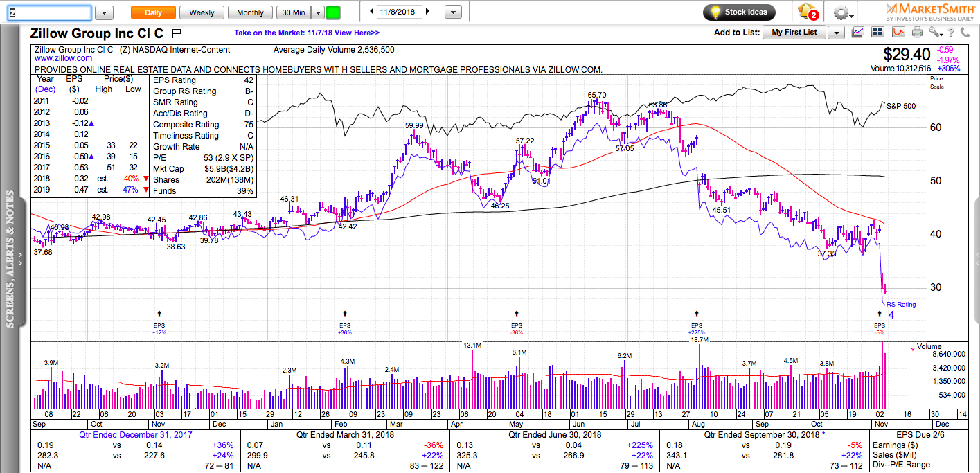
Task: Click the red curve pattern recognition icon
Action: [898, 32]
